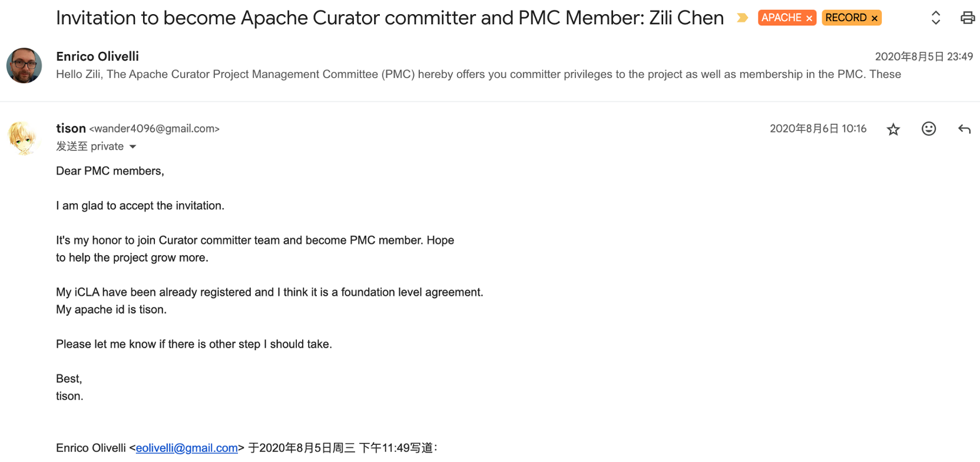Toggle the yellow importance marker
980x462 pixels.
coord(743,18)
